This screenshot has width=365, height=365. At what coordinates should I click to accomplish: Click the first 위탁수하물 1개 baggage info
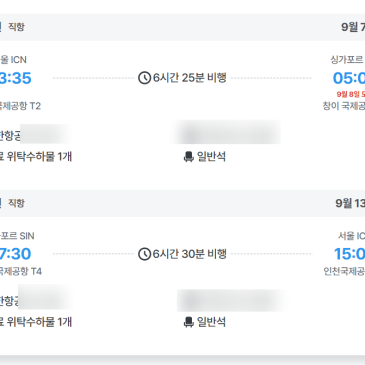click(36, 157)
